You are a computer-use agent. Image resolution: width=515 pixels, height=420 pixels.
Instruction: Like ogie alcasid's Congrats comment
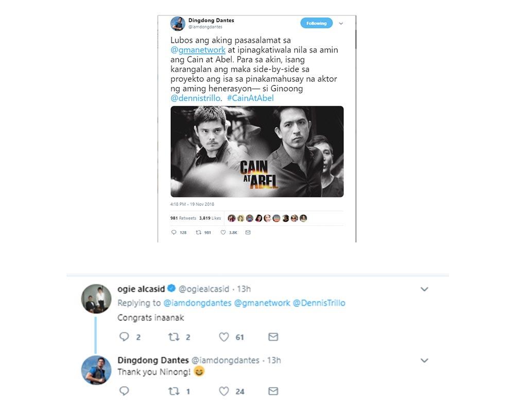tap(224, 337)
